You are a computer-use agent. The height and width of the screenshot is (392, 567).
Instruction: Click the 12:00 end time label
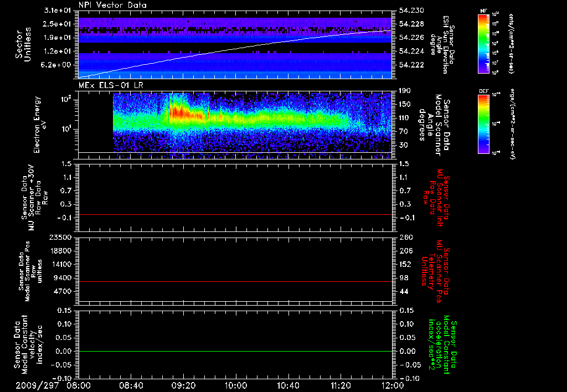(393, 385)
